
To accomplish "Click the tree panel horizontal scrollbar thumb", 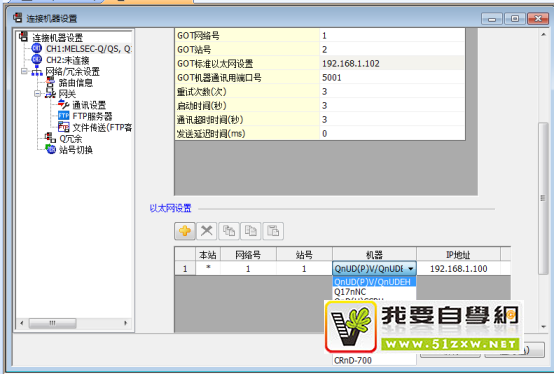I will pos(52,323).
